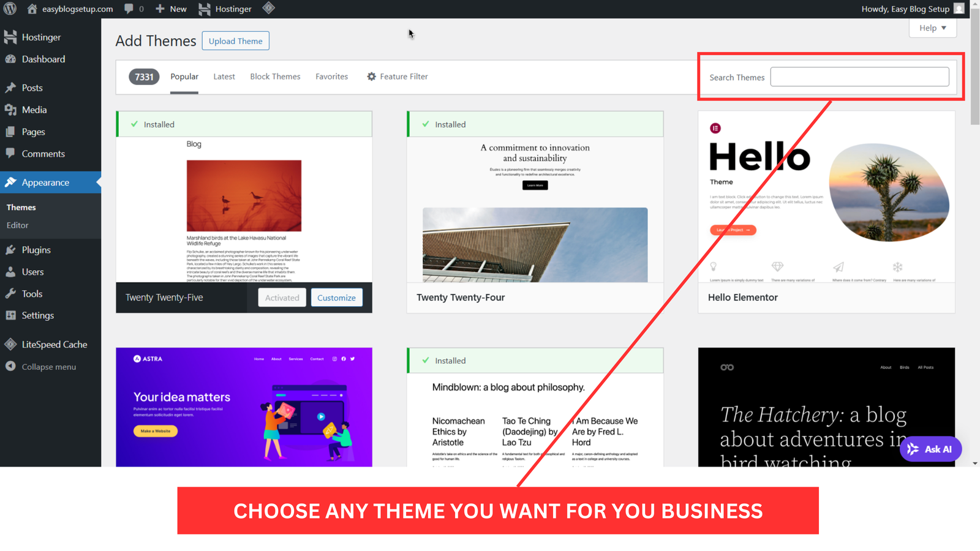The height and width of the screenshot is (551, 980).
Task: Click Howdy, Easy Blog Setup account link
Action: [905, 9]
